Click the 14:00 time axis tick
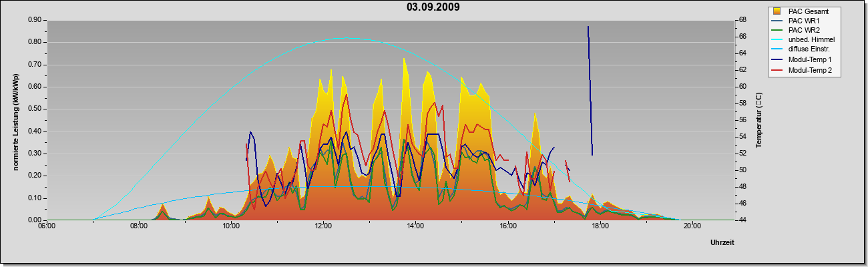This screenshot has width=868, height=267. (x=415, y=226)
